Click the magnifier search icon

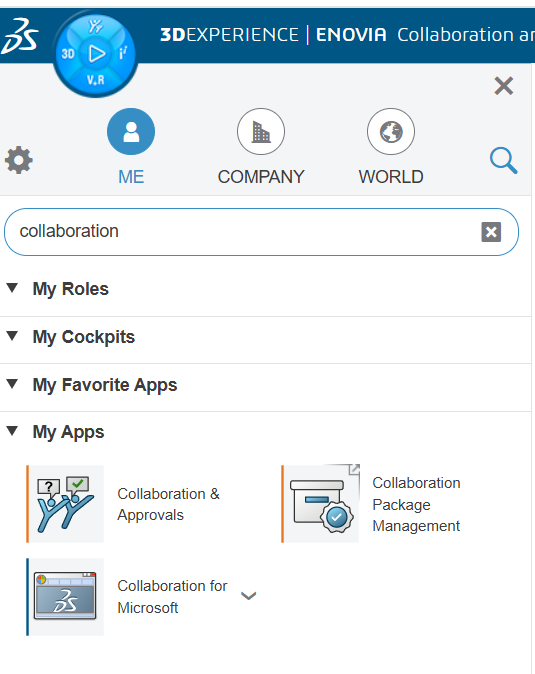point(504,160)
